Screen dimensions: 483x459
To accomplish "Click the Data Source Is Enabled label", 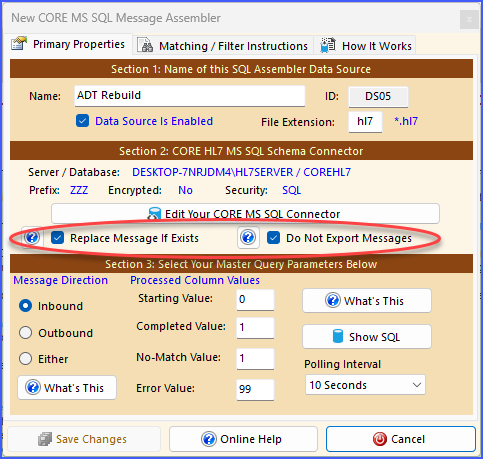I will pyautogui.click(x=154, y=121).
